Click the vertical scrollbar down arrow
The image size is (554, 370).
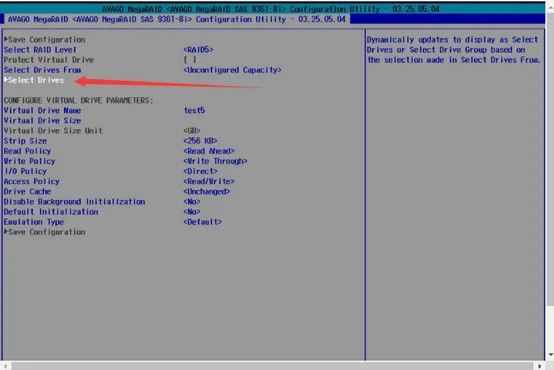(x=551, y=354)
